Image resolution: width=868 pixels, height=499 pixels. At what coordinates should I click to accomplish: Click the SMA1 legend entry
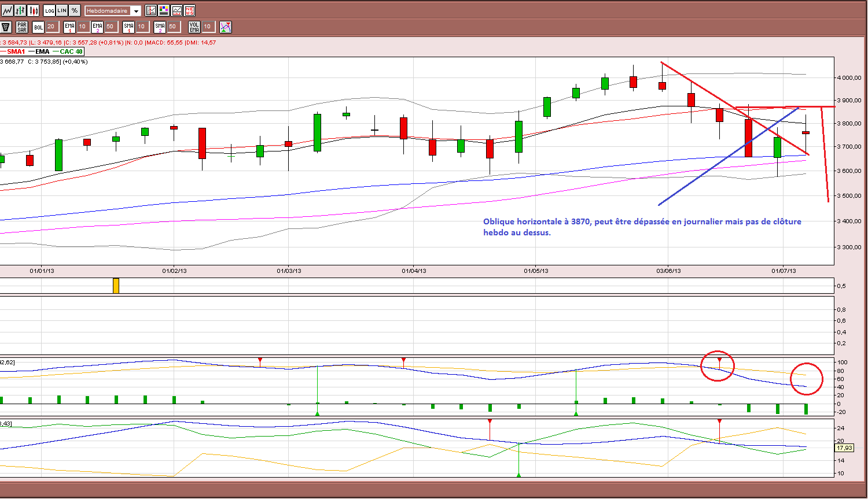(13, 51)
